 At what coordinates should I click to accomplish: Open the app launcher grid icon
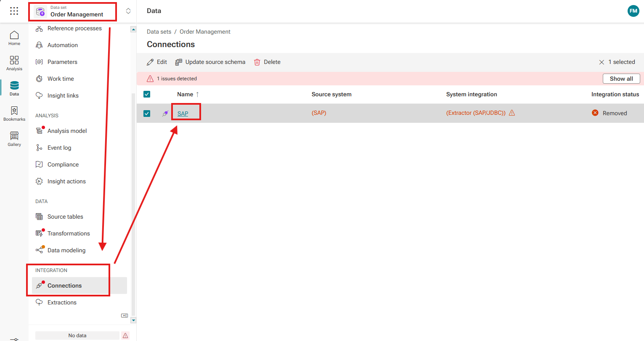[x=14, y=11]
